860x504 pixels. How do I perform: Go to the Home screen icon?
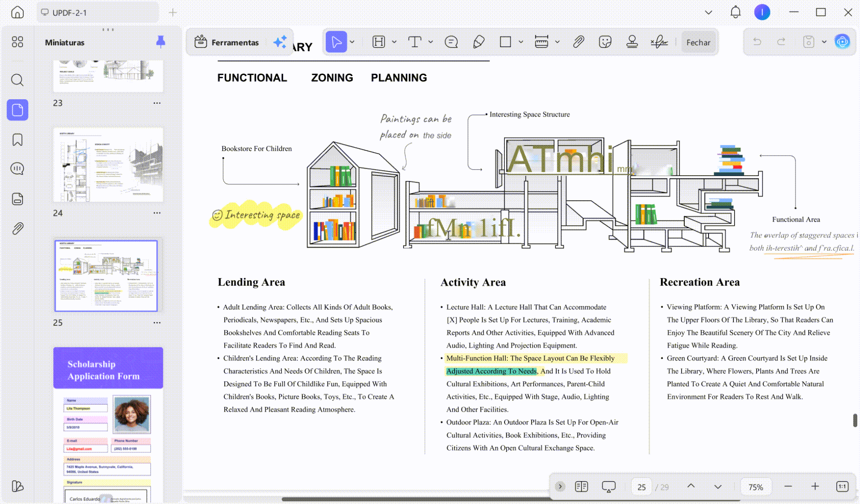click(x=17, y=12)
